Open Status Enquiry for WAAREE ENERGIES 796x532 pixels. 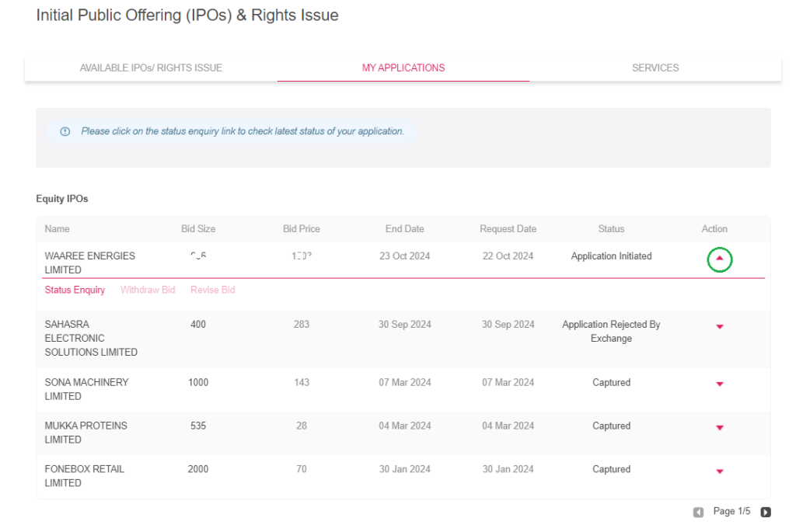[75, 290]
